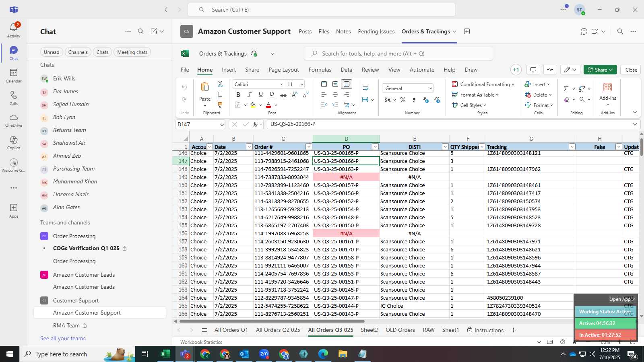
Task: Open File Explorer from Windows taskbar
Action: coord(343,354)
